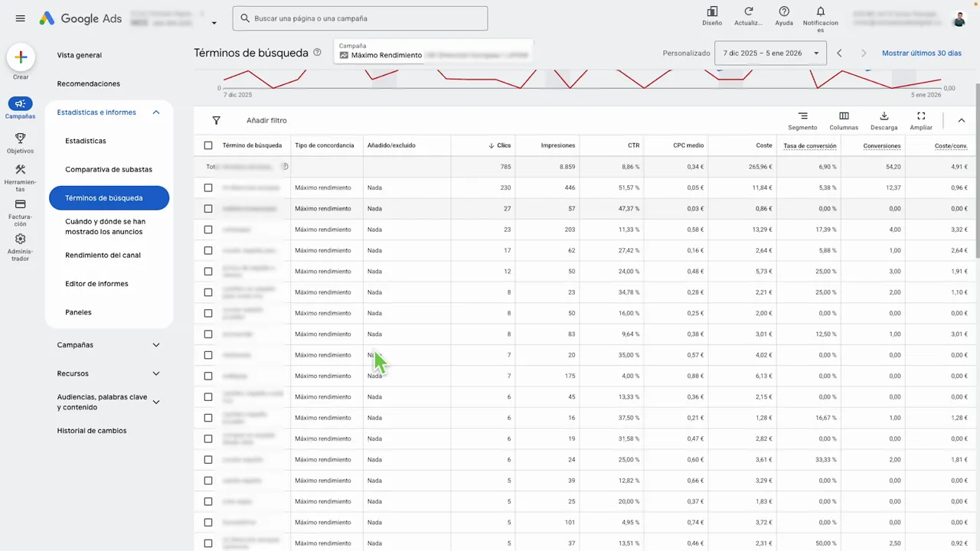Click the Ampliar fullscreen icon
980x551 pixels.
[921, 116]
